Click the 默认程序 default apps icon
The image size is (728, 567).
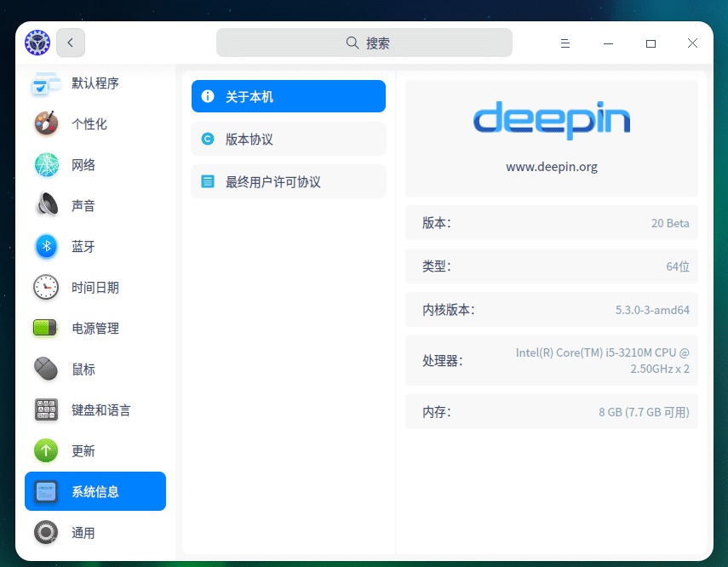point(46,84)
